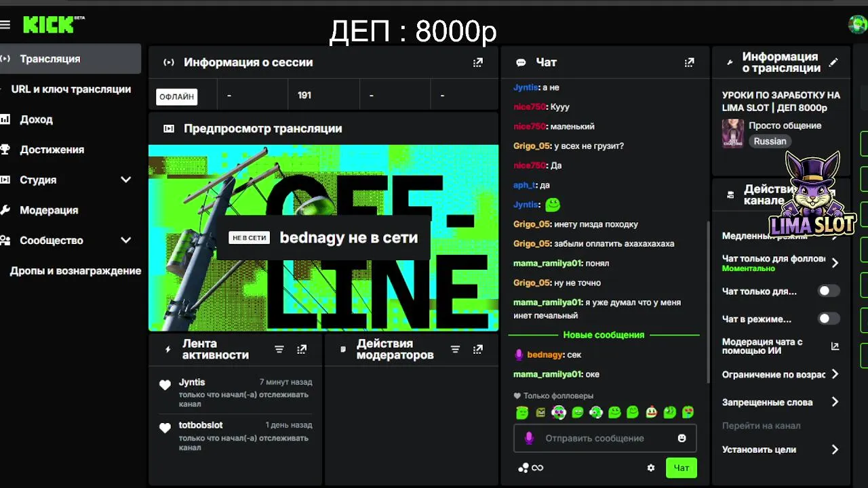Click the green emote sent by Jyntis
Viewport: 868px width, 488px height.
553,204
